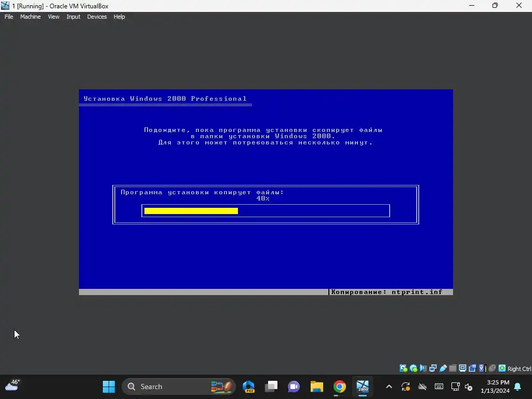
Task: Open the Input menu
Action: click(x=73, y=17)
